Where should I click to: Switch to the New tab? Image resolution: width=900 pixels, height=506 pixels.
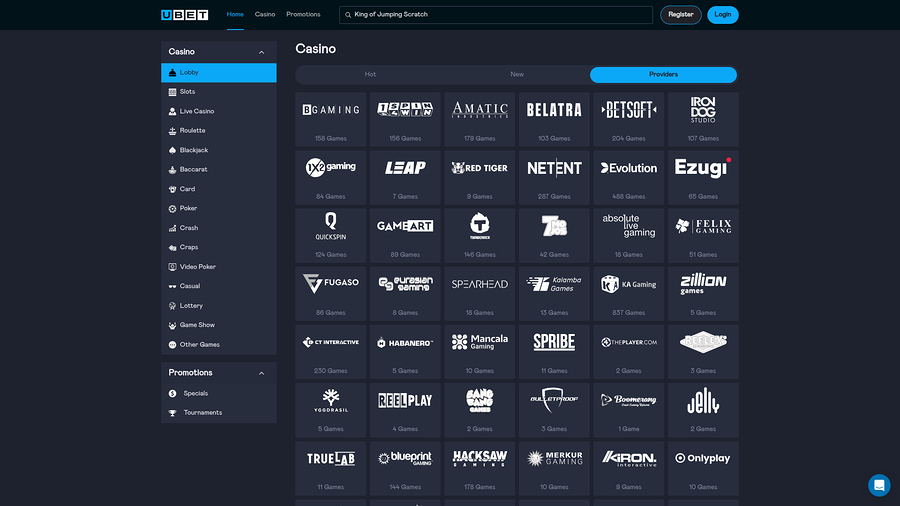(517, 75)
